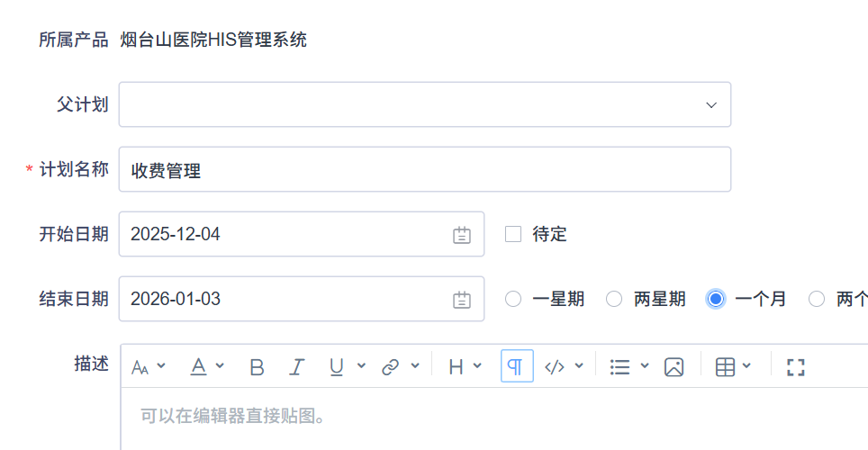Select the 一个月 radio option

(x=716, y=299)
